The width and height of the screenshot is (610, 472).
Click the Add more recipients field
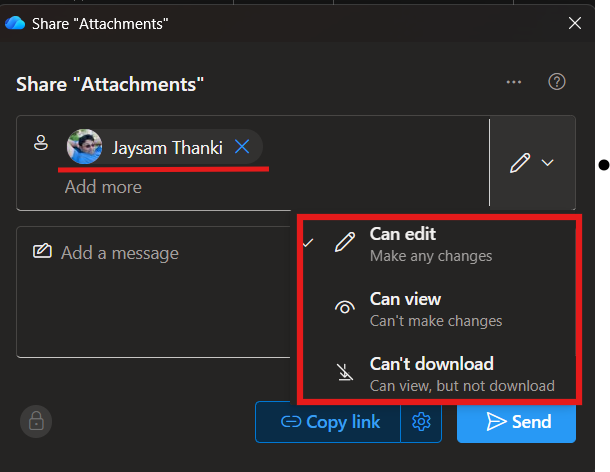pyautogui.click(x=104, y=187)
